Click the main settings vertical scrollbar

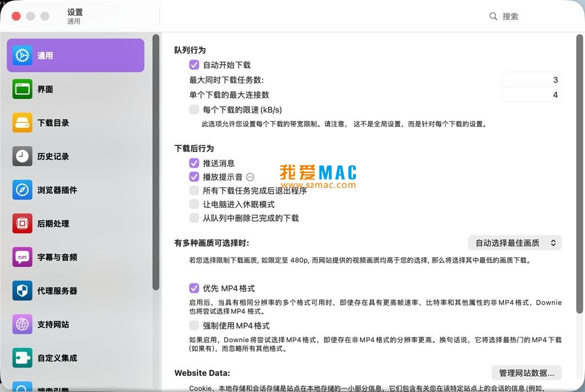pos(580,171)
